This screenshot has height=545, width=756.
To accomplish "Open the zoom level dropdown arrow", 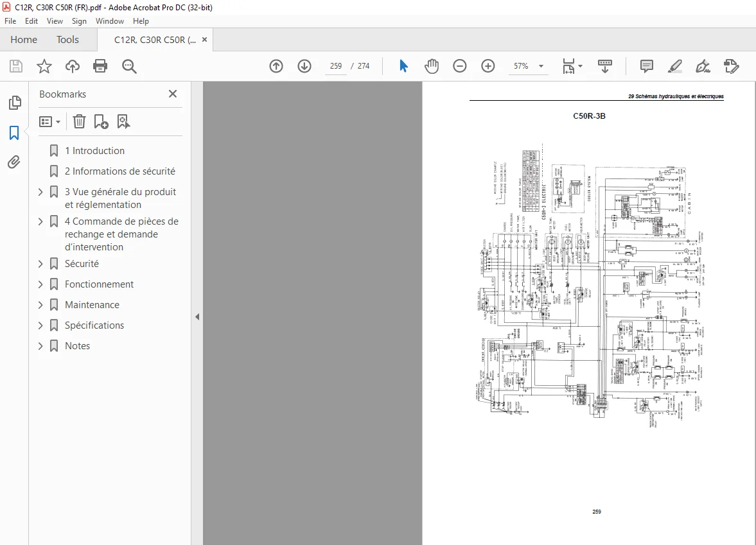I will [x=541, y=66].
